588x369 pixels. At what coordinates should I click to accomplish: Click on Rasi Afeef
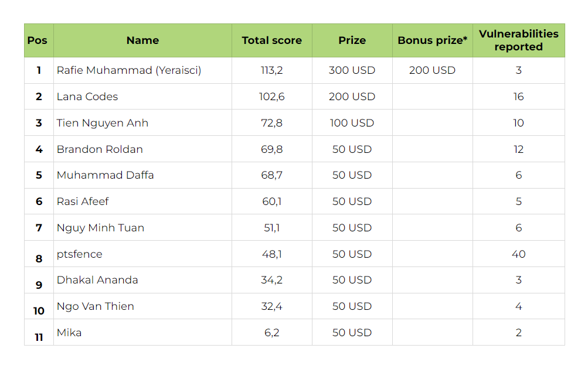coord(83,201)
